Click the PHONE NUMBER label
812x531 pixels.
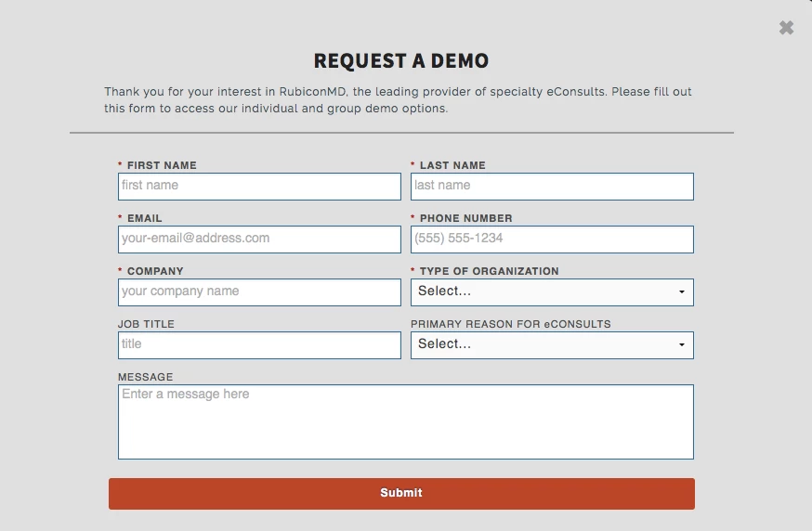(x=465, y=218)
